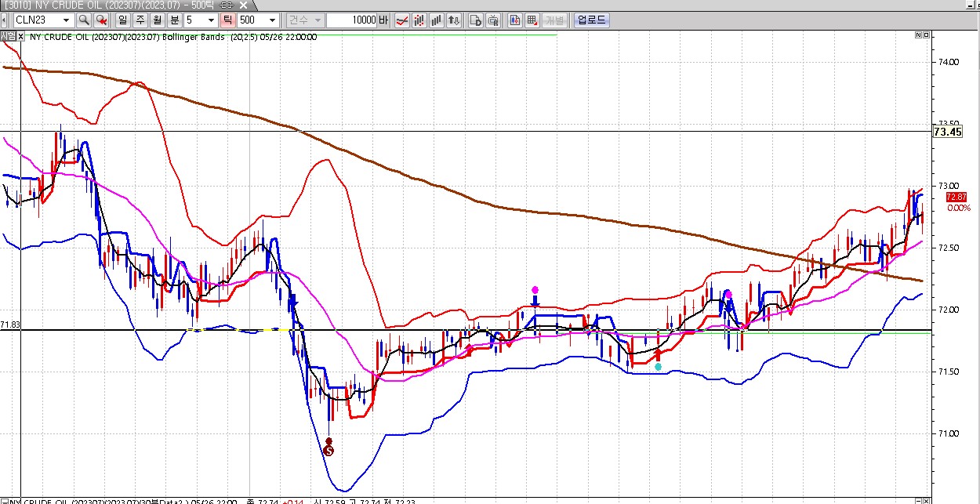Click the grid table toolbar icon
980x504 pixels.
pyautogui.click(x=532, y=20)
